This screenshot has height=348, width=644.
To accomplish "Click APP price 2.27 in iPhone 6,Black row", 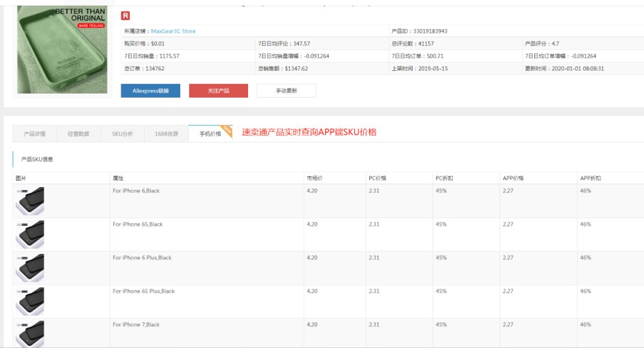I will pos(507,191).
